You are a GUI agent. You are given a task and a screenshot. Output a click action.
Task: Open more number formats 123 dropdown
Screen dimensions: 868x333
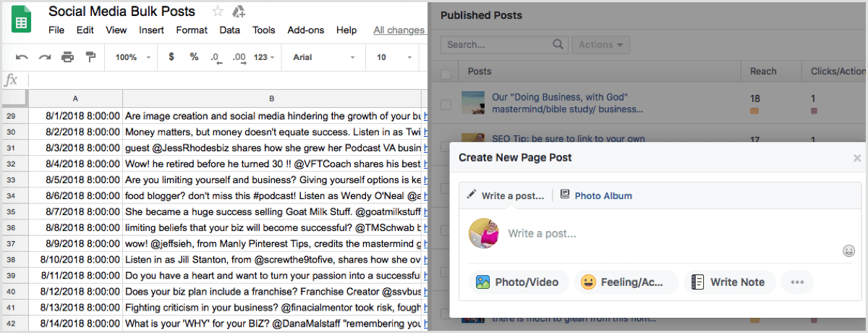coord(265,57)
